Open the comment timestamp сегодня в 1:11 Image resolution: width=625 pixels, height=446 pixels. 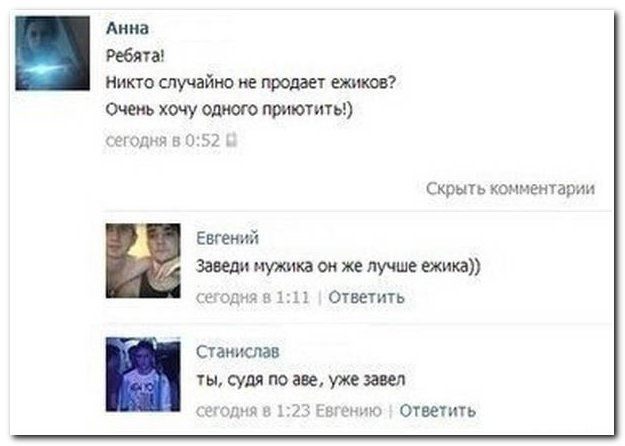(x=253, y=297)
